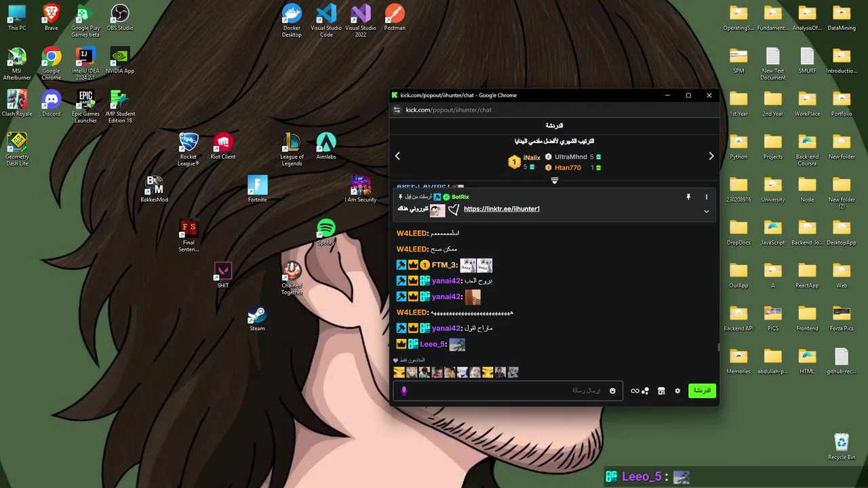The height and width of the screenshot is (488, 868).
Task: Open the OBS Studio desktop icon
Action: click(x=120, y=18)
